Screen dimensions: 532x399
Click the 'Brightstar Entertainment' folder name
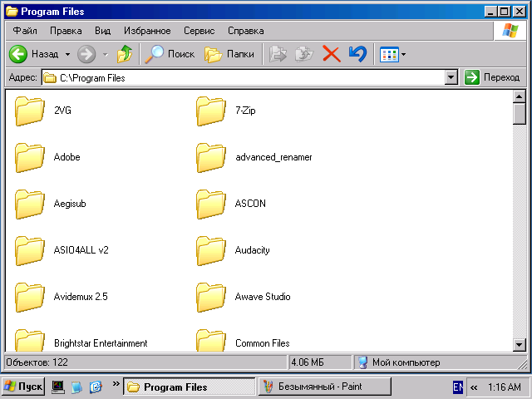point(101,343)
